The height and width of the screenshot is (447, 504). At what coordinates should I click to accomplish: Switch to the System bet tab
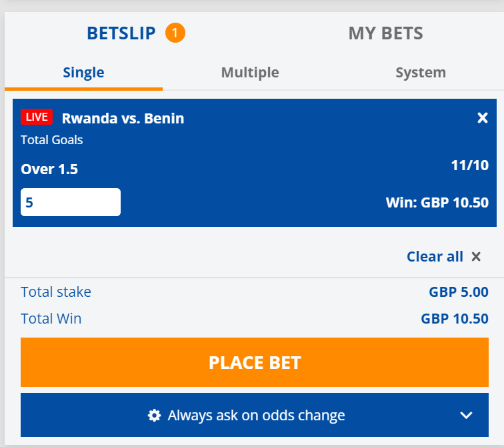coord(421,73)
